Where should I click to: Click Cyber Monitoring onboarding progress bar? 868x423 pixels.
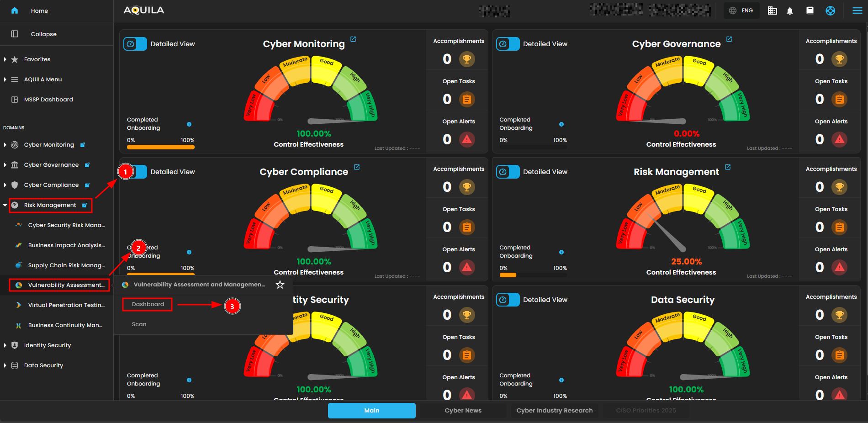[x=160, y=147]
